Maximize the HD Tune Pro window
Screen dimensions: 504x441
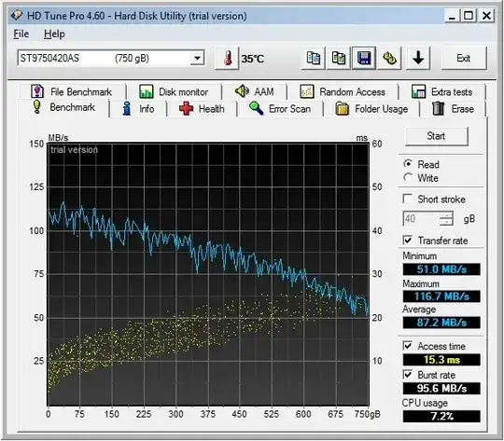pos(469,15)
